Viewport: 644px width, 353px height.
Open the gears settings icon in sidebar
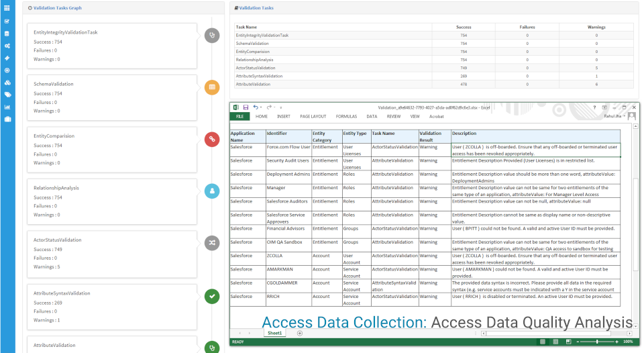[x=7, y=46]
